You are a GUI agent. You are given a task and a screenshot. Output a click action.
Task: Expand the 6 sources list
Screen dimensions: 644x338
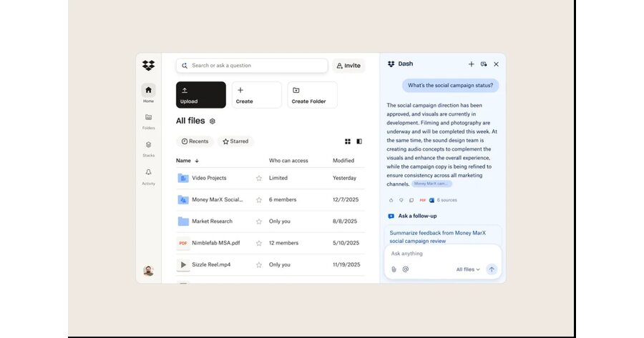[447, 200]
